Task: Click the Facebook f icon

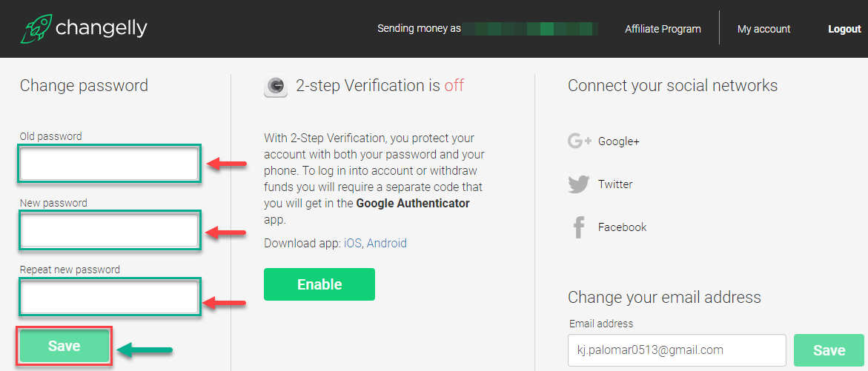Action: pyautogui.click(x=579, y=227)
